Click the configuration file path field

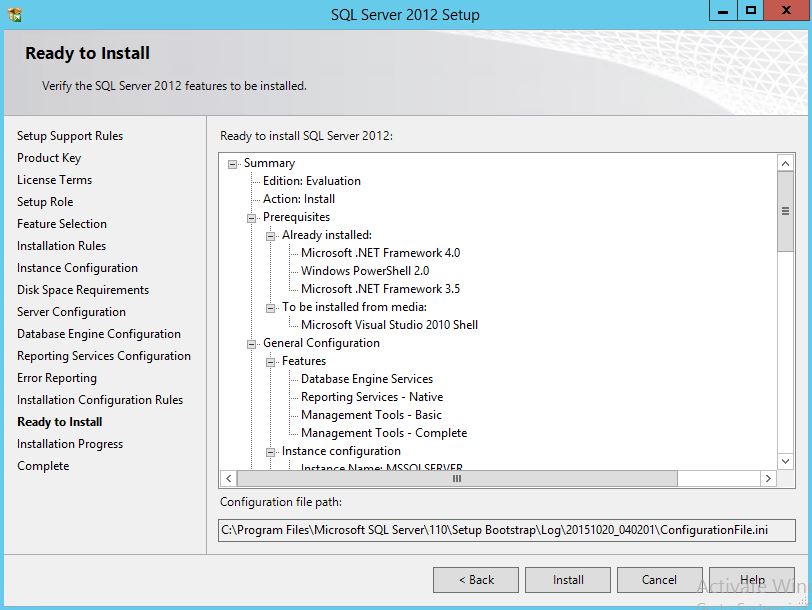pyautogui.click(x=506, y=530)
